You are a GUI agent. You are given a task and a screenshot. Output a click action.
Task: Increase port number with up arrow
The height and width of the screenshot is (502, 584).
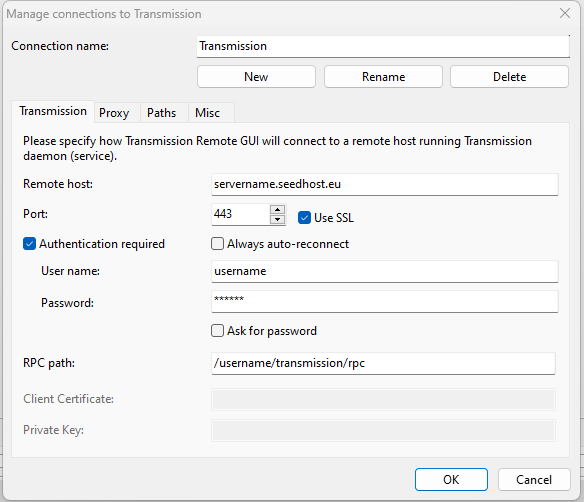point(277,209)
